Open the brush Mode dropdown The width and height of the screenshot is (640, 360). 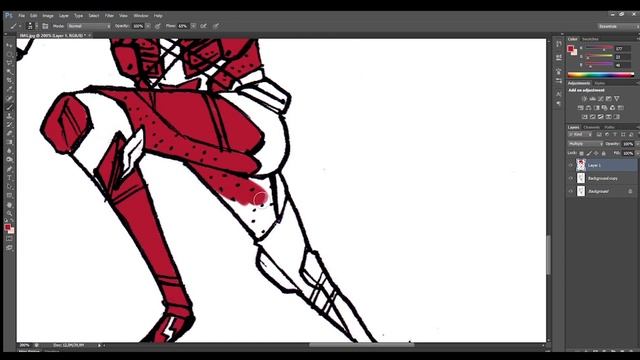tap(89, 26)
